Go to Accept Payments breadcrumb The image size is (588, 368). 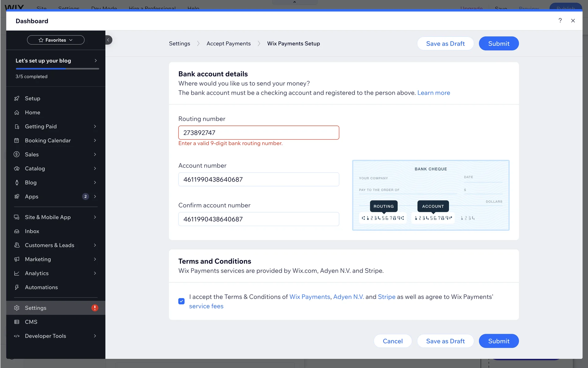[228, 44]
